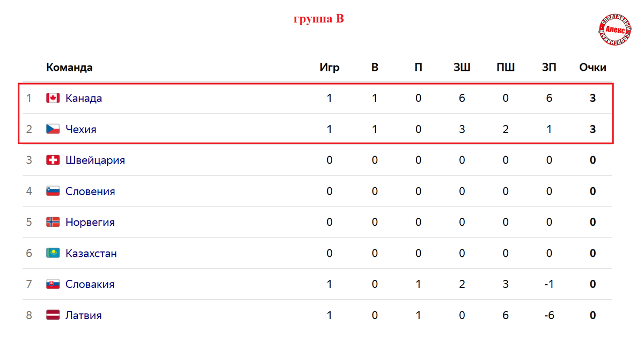Click the round red Алекс logo
Viewport: 644px width, 362px height.
pos(614,29)
